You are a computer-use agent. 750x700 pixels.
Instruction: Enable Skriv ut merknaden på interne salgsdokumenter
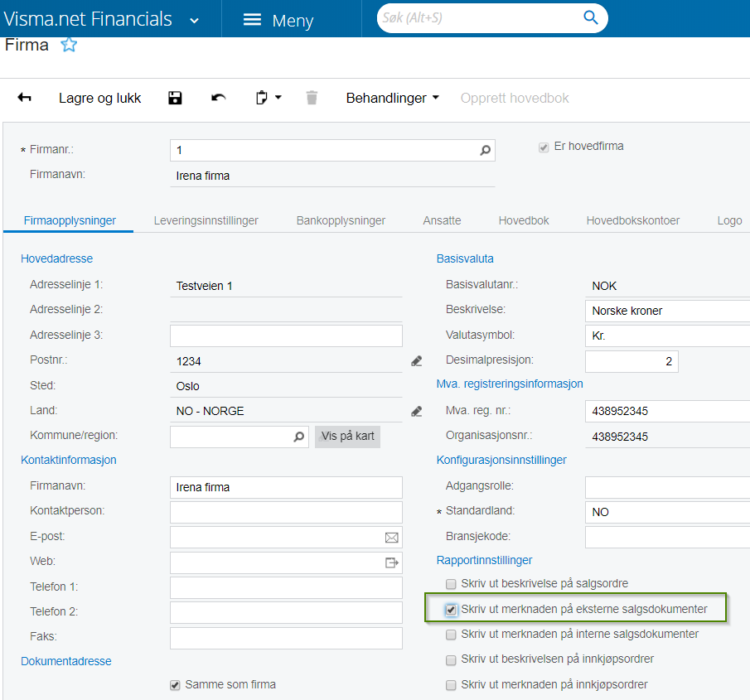[x=451, y=635]
